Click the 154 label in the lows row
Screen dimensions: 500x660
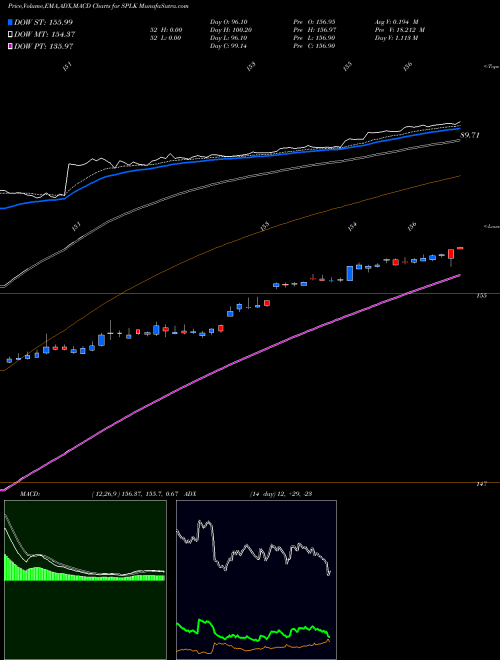coord(352,226)
